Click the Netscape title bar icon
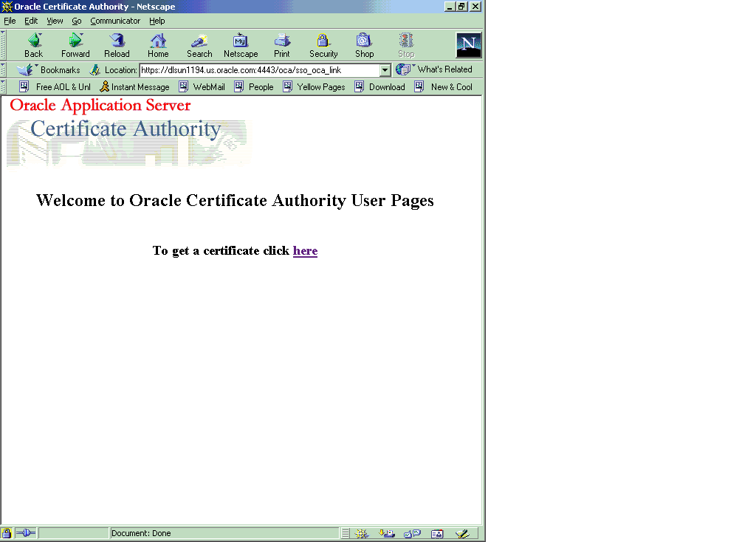 [x=7, y=6]
